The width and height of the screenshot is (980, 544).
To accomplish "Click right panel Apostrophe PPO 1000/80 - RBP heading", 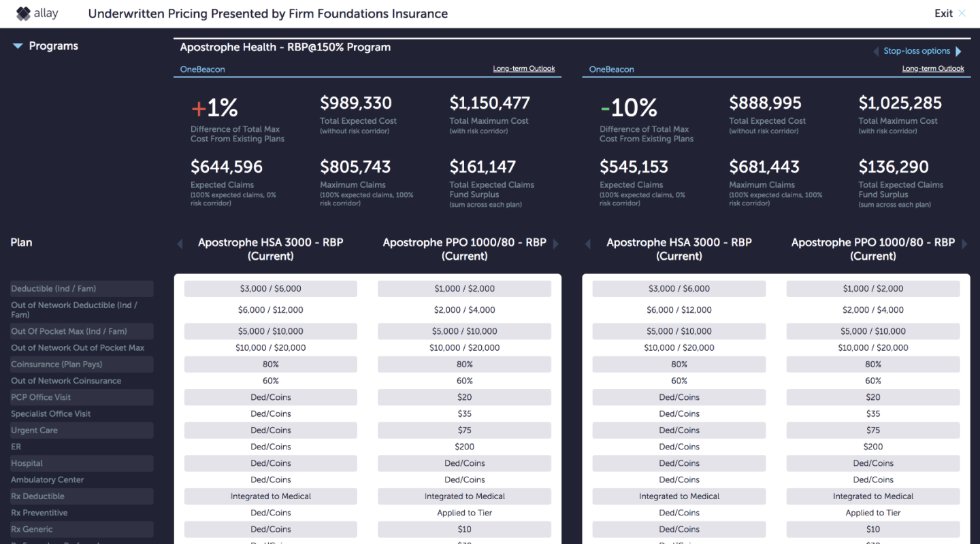I will coord(873,249).
